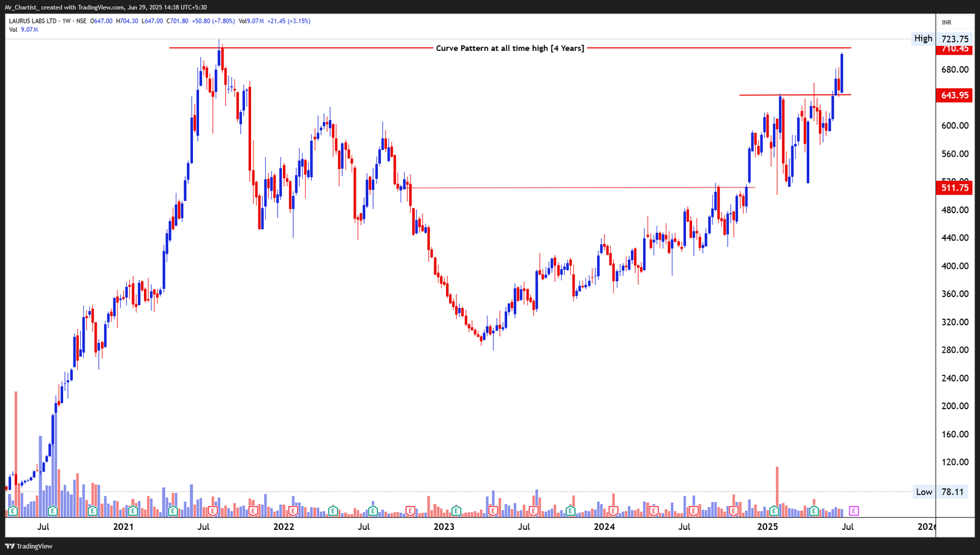Viewport: 980px width, 555px height.
Task: Click the red earnings badge near July 2023
Action: click(x=535, y=510)
